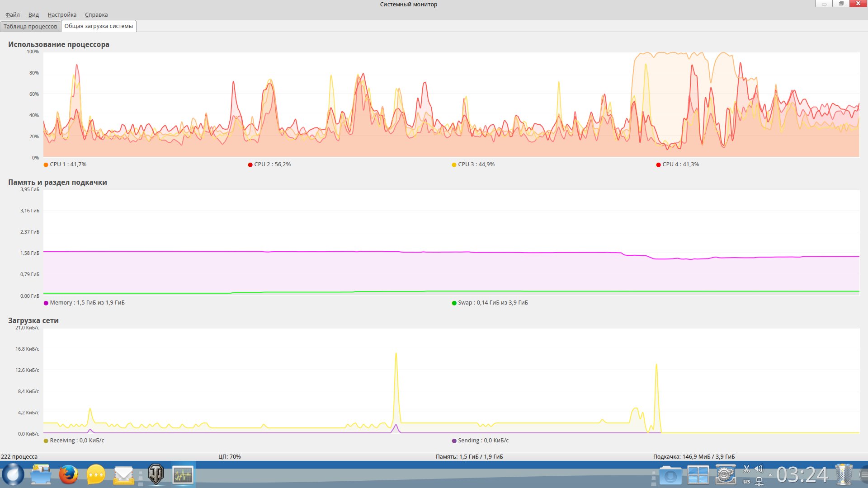Click the yellow chat bubble icon
This screenshot has height=488, width=868.
96,474
